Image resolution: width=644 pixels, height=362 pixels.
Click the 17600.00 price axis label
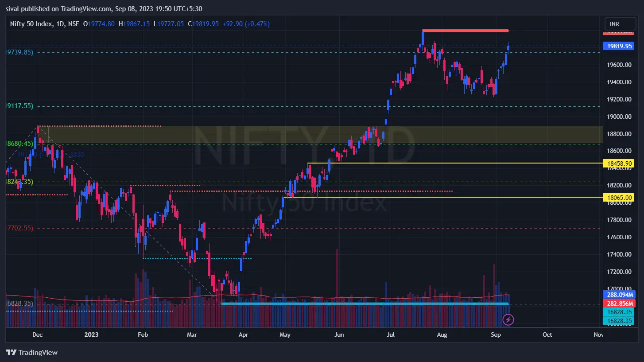(618, 237)
